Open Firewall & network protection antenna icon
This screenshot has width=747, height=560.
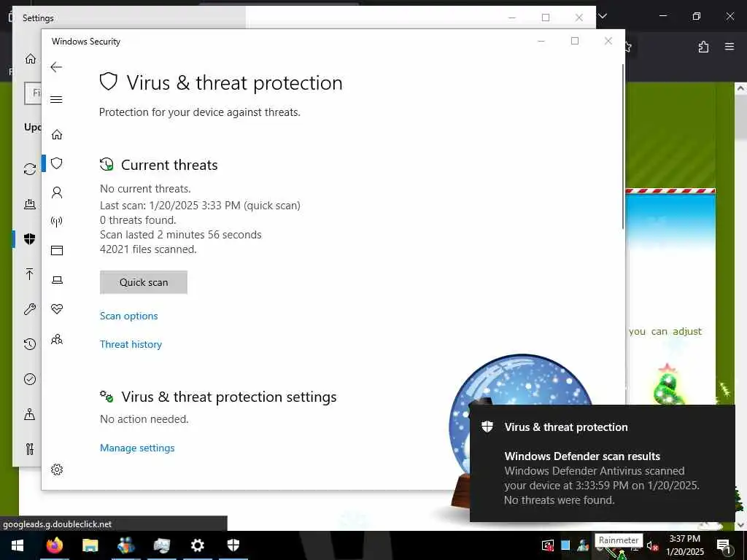point(57,222)
